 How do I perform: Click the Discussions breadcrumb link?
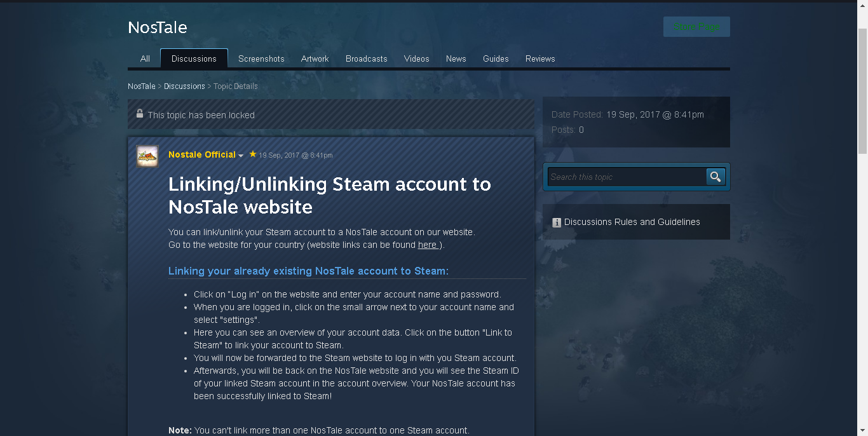[x=184, y=86]
